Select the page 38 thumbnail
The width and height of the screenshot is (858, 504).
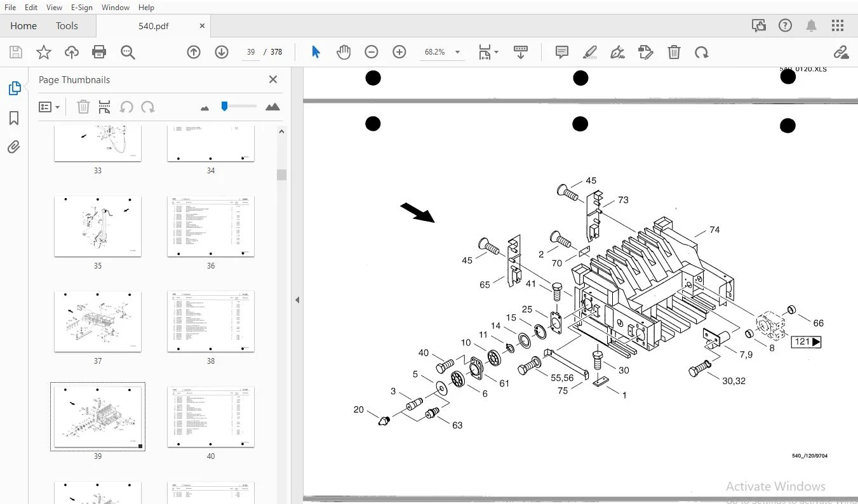point(211,321)
